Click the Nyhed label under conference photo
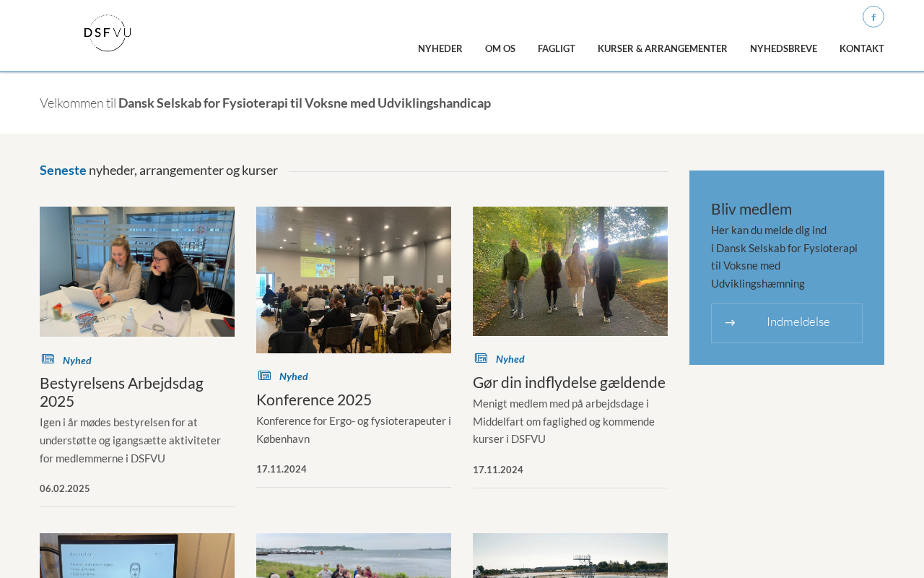 pos(294,376)
